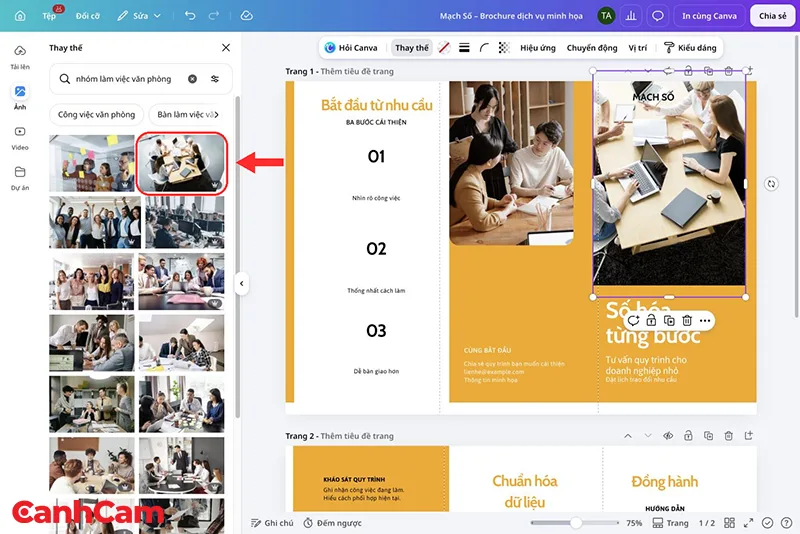Choose the overhead meeting table photo thumbnail

pos(181,163)
